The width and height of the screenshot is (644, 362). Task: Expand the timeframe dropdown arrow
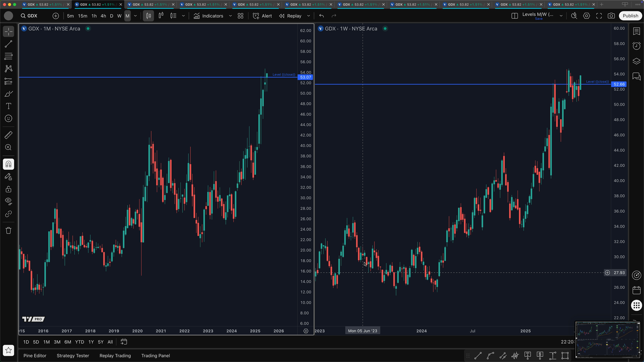point(136,16)
